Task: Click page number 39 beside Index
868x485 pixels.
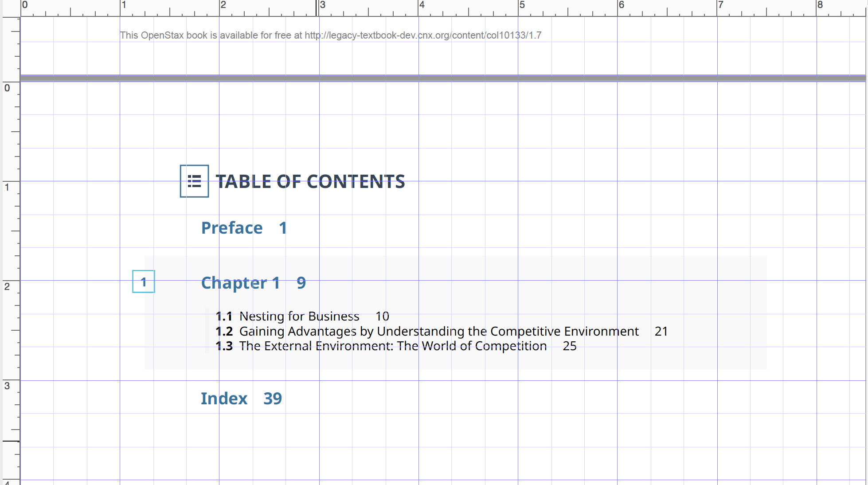Action: click(x=273, y=399)
